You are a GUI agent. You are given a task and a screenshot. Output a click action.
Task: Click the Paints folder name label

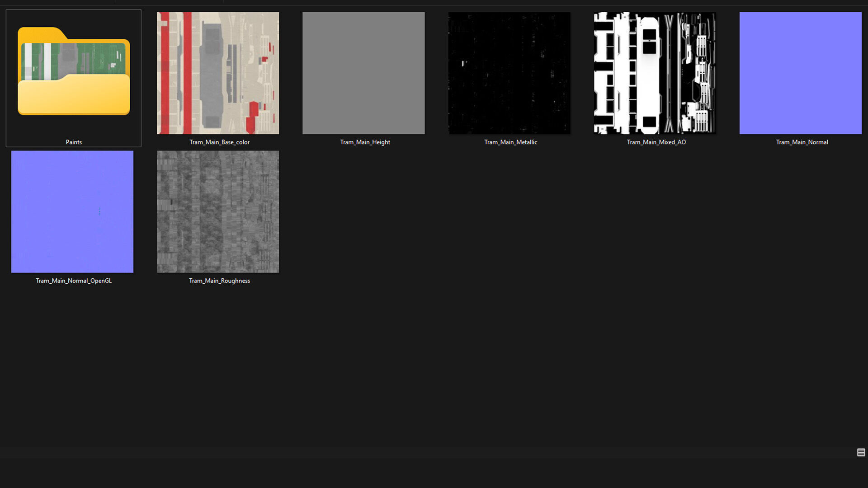[74, 142]
